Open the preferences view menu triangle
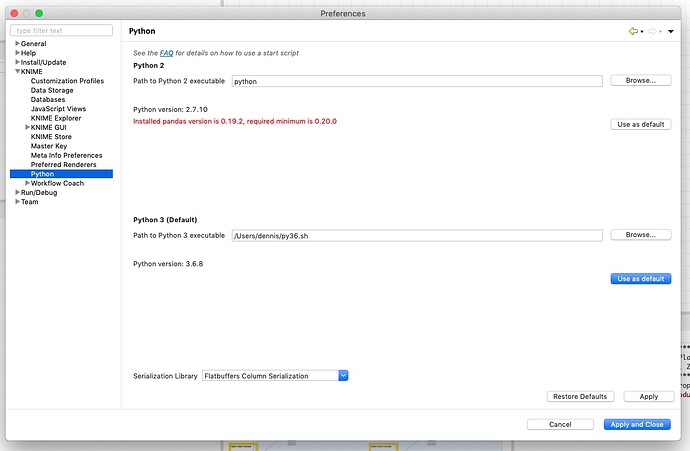Image resolution: width=690 pixels, height=451 pixels. [x=671, y=31]
